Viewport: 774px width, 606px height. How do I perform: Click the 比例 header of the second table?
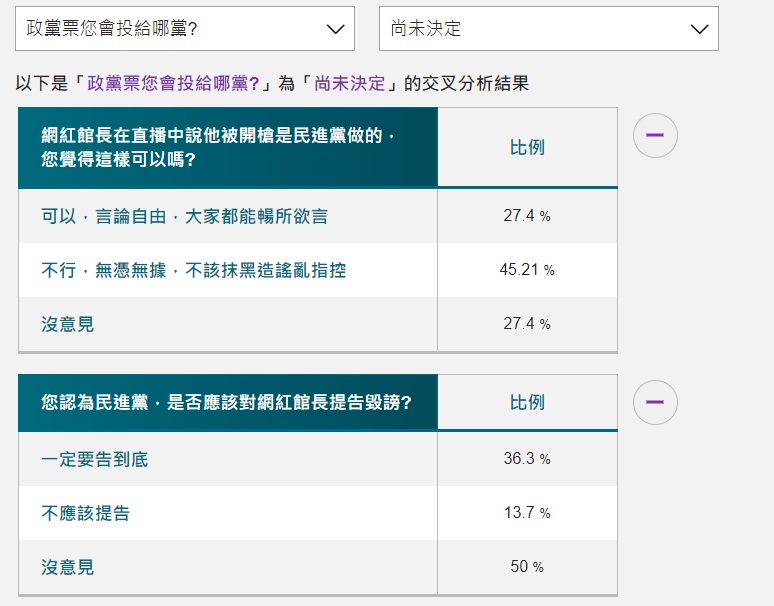coord(527,402)
